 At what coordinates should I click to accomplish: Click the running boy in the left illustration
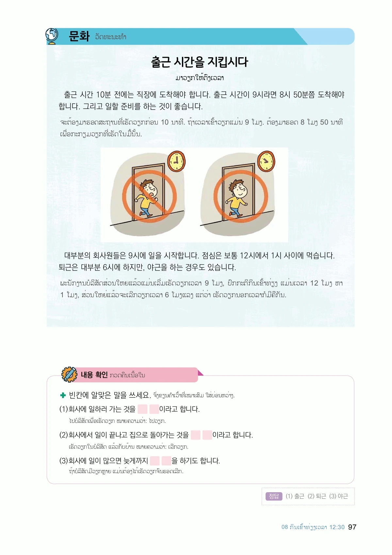coord(147,198)
